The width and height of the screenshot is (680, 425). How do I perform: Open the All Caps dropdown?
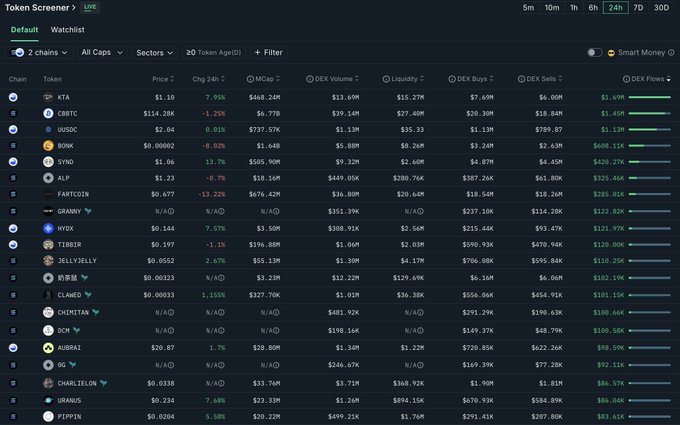click(102, 52)
